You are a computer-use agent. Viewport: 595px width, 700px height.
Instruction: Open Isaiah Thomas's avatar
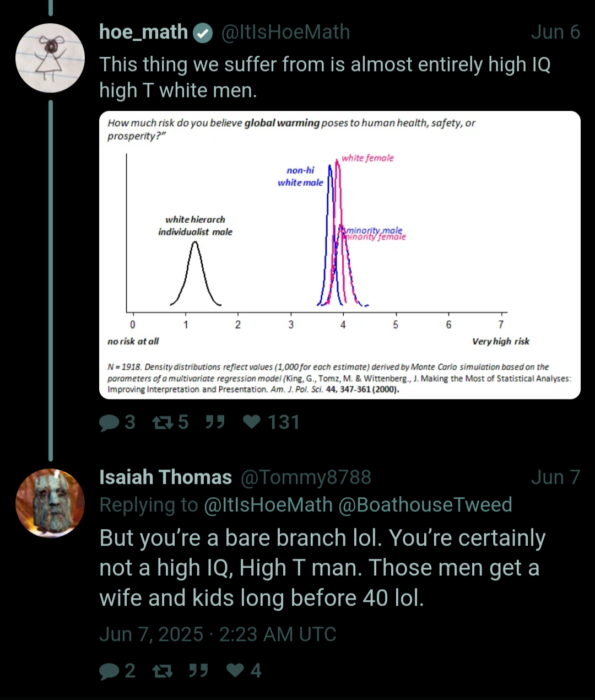click(50, 503)
